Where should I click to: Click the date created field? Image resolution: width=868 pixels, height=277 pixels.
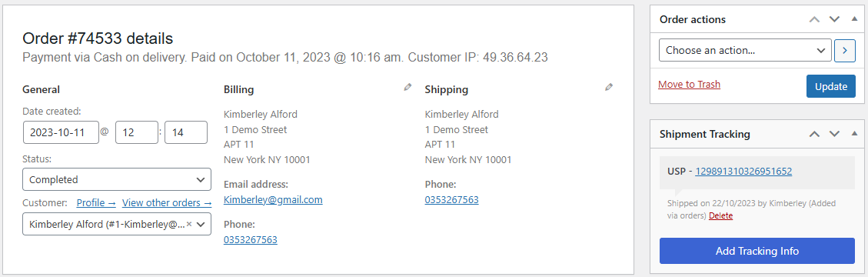click(x=61, y=132)
